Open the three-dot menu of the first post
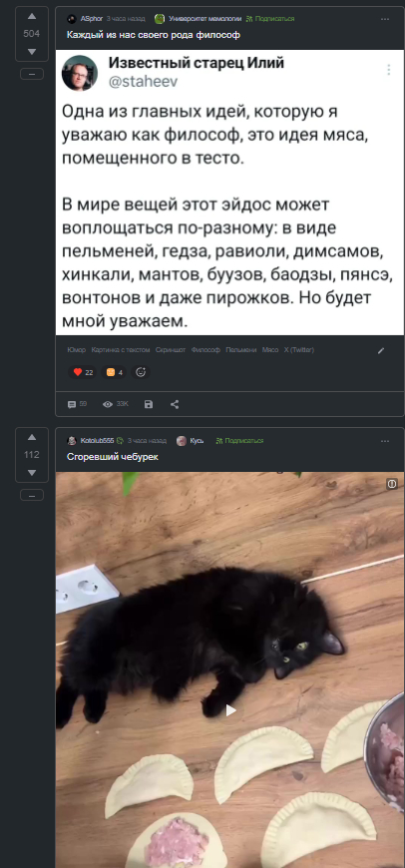 [385, 19]
